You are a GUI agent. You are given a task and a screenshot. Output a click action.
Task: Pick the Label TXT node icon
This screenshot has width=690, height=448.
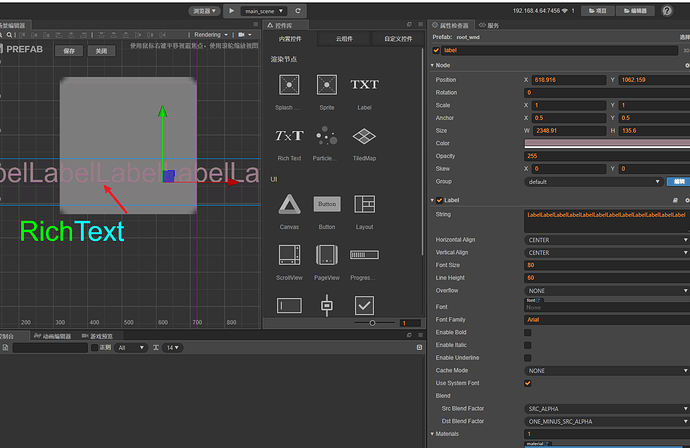364,85
